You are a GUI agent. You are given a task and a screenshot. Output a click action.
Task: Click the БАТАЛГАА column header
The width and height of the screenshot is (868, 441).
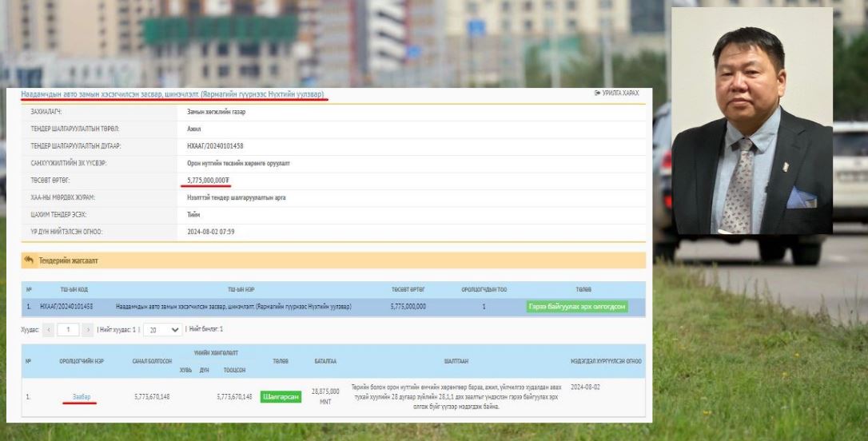(325, 361)
